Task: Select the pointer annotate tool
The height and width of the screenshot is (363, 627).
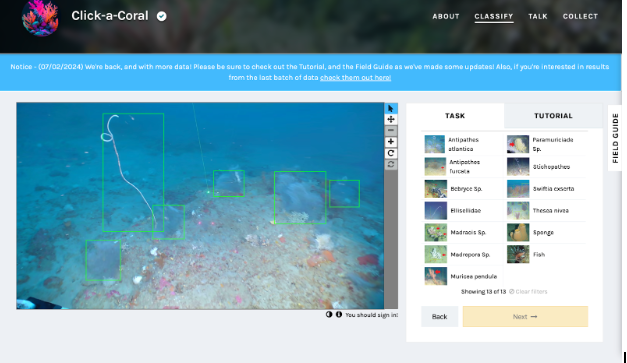Action: tap(391, 108)
